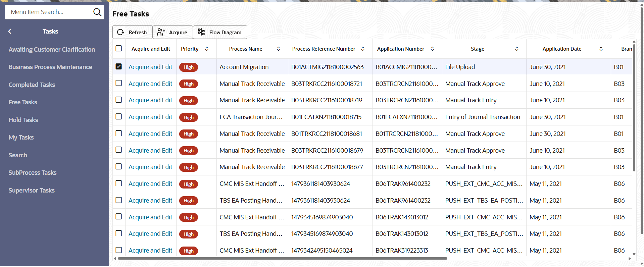Image resolution: width=644 pixels, height=267 pixels.
Task: Click the Refresh button
Action: [x=133, y=32]
